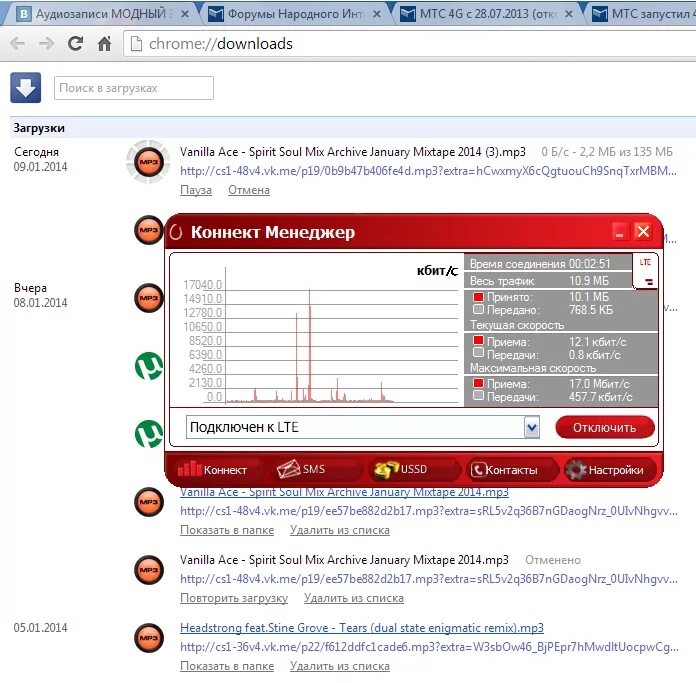Image resolution: width=696 pixels, height=683 pixels.
Task: Click the URL of the downloading 0b9b47b406fe4d.mp3
Action: [428, 171]
